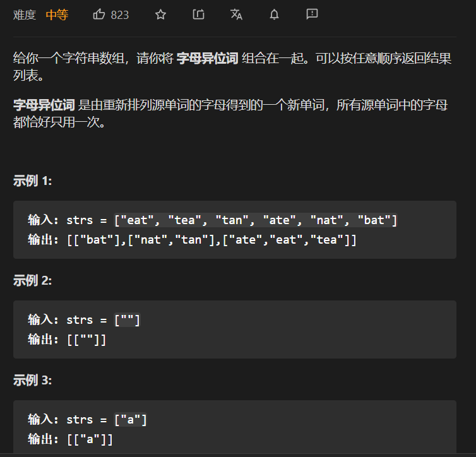Click the 823 likes count
Screen dimensions: 476x457
(x=120, y=15)
